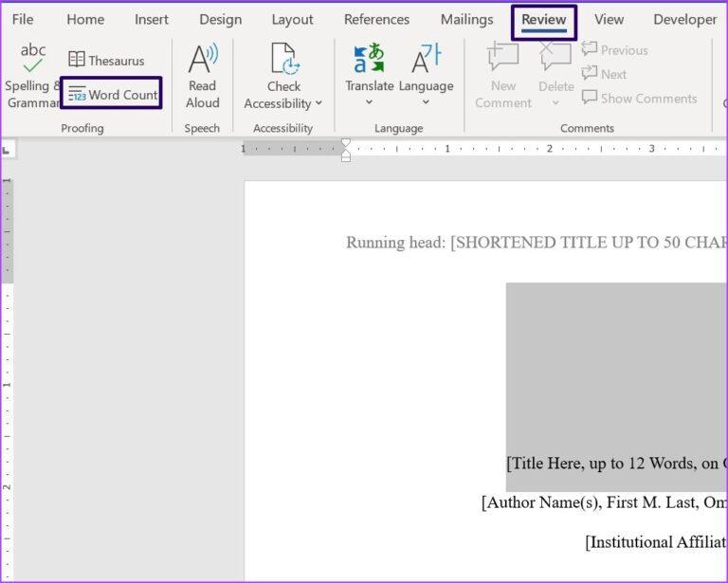Click the horizontal ruler at the 2 mark
The height and width of the screenshot is (583, 728).
tap(550, 149)
